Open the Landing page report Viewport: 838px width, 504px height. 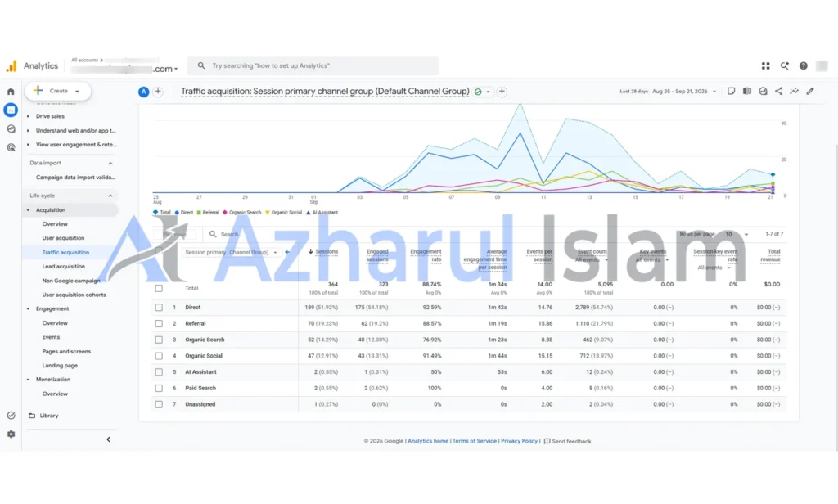[60, 366]
